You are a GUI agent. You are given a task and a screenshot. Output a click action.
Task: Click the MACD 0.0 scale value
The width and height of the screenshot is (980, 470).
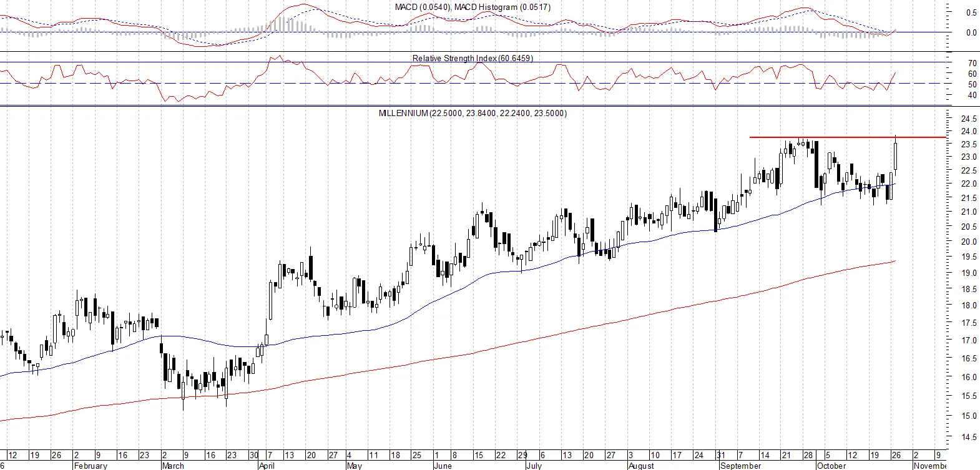click(x=971, y=32)
